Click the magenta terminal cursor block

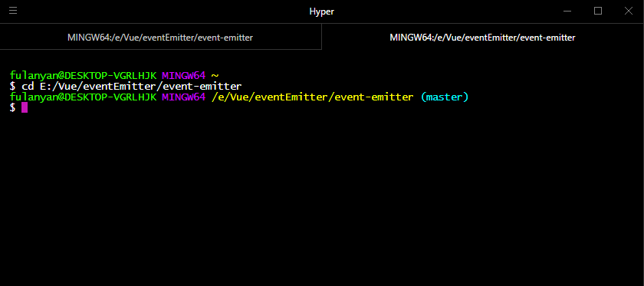pos(25,107)
